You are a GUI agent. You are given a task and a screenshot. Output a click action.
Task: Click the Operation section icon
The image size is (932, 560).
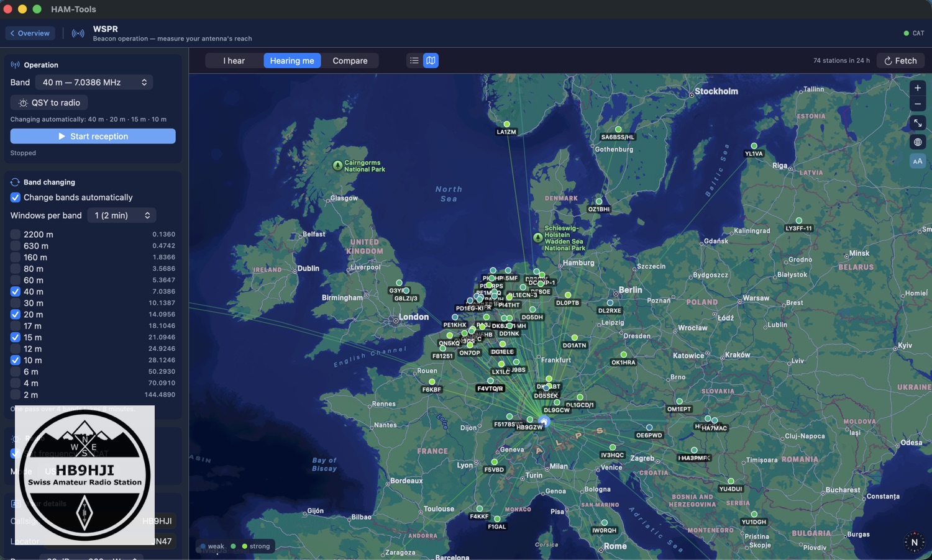tap(15, 65)
